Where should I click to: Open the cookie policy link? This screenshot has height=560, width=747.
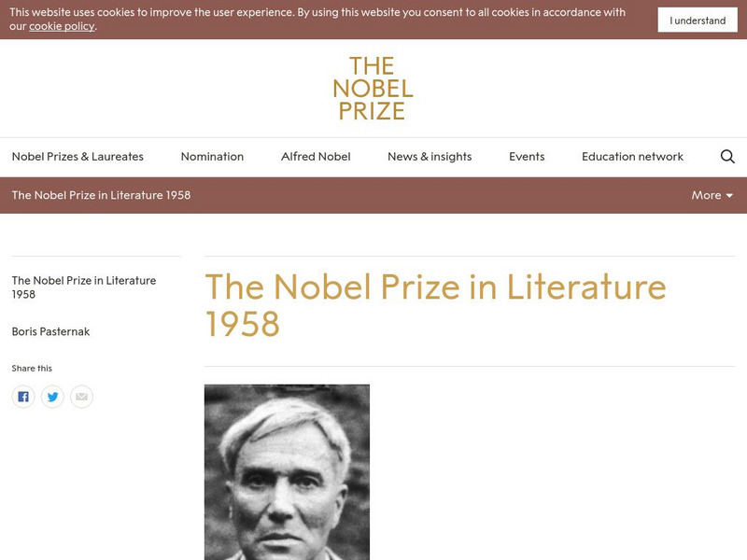click(62, 26)
